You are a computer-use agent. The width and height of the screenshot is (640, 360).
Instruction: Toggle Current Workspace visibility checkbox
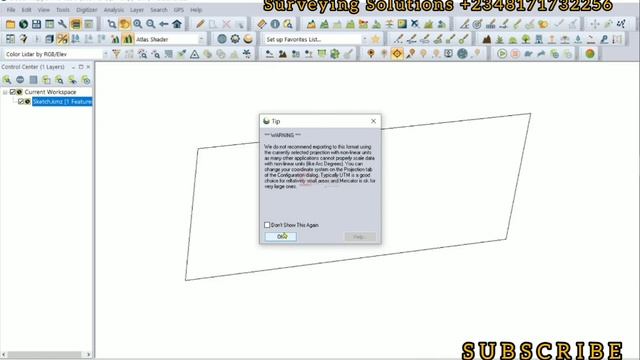[13, 92]
